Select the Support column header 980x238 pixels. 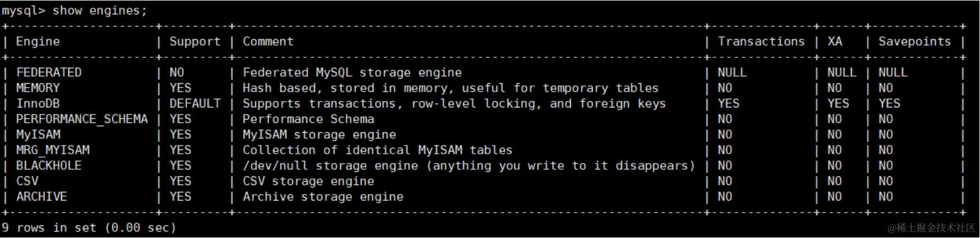tap(195, 41)
